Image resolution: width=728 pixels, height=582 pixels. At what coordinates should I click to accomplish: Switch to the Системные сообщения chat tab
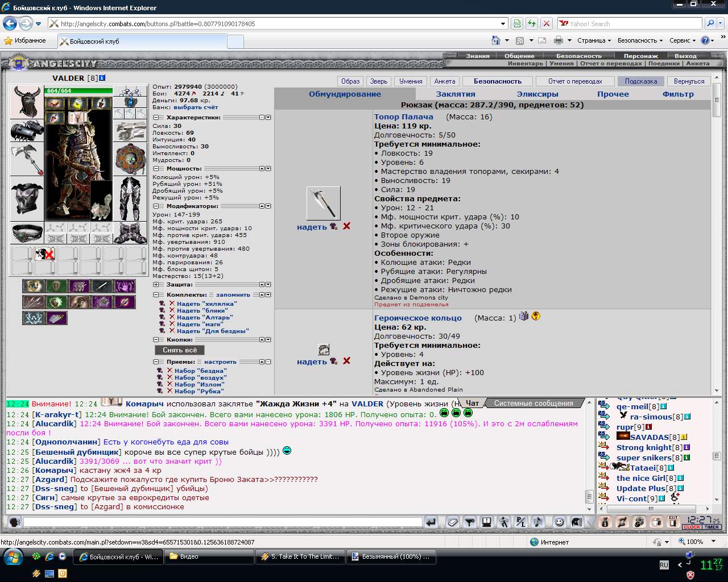pyautogui.click(x=533, y=404)
